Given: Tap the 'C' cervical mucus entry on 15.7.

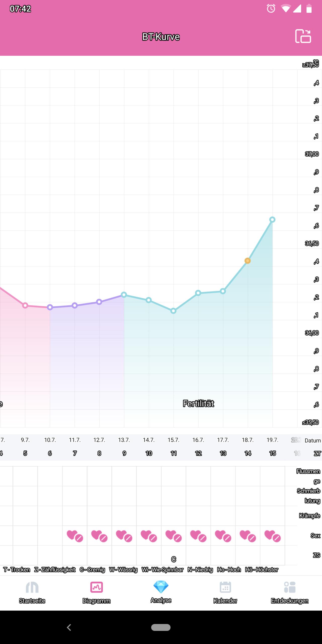Looking at the screenshot, I should pos(174,559).
